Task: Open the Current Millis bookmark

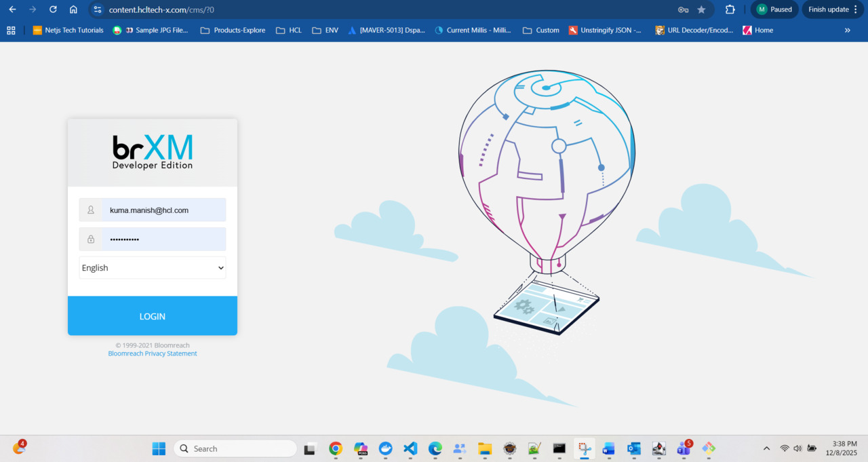Action: pos(473,30)
